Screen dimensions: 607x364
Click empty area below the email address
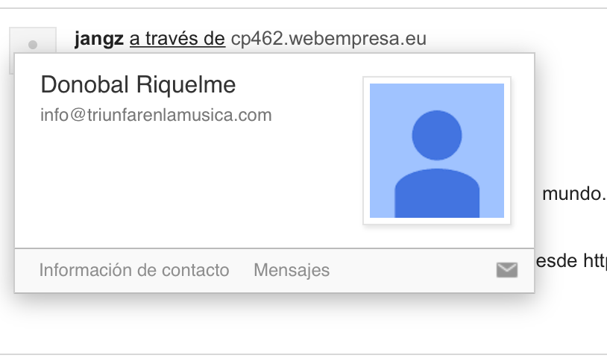[x=174, y=182]
